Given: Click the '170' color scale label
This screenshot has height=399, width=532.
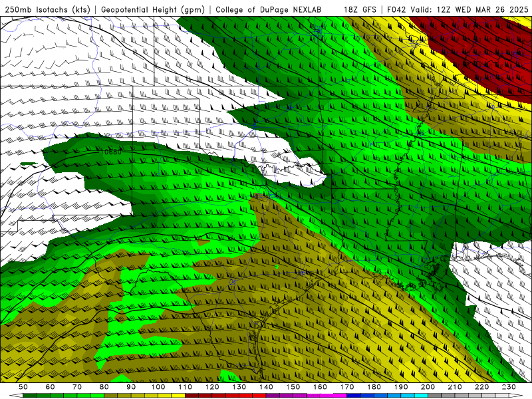Looking at the screenshot, I should click(x=347, y=387).
